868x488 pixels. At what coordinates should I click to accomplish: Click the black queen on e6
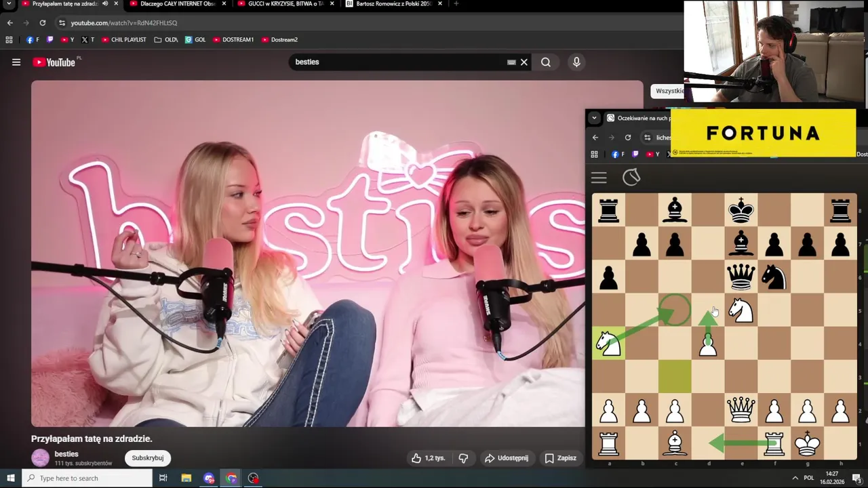tap(741, 277)
